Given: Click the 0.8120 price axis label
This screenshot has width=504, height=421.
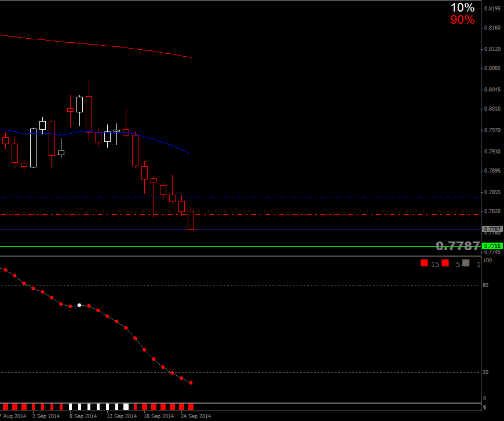Looking at the screenshot, I should click(x=492, y=49).
